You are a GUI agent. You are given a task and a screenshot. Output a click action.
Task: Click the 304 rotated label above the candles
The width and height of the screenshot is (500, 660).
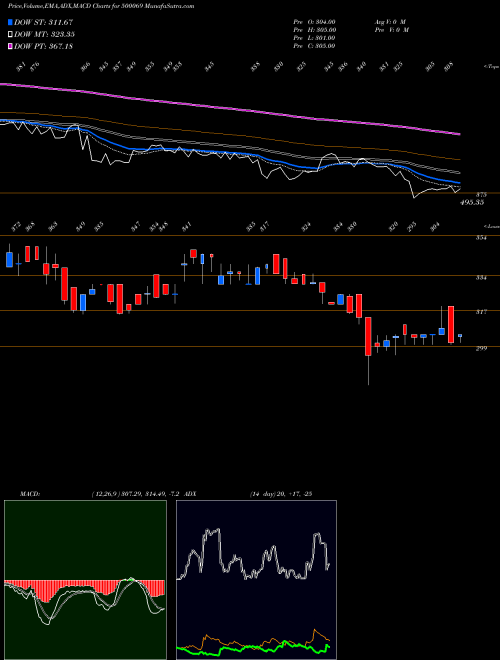pyautogui.click(x=436, y=227)
